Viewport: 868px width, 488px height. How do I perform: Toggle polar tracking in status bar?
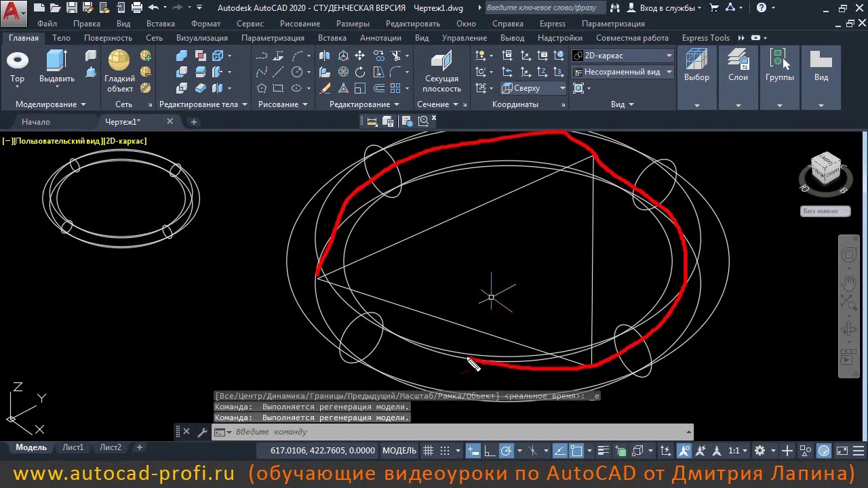506,451
